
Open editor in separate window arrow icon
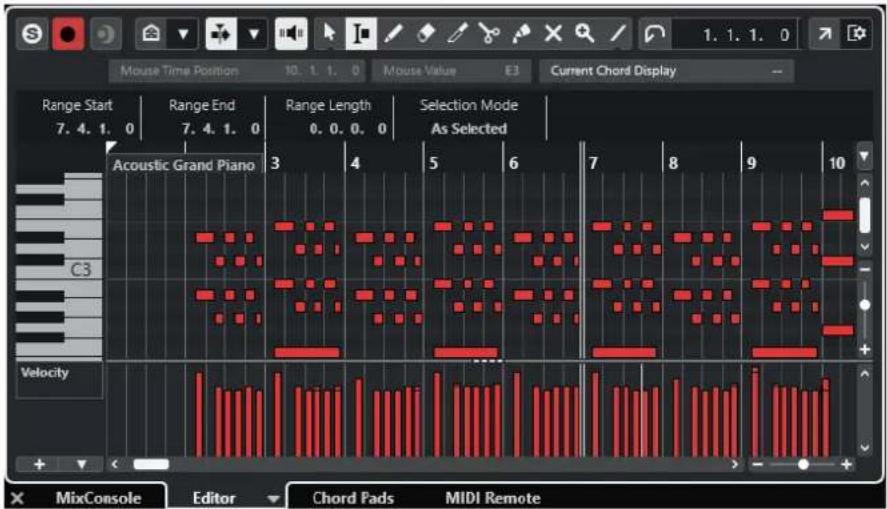pos(824,34)
